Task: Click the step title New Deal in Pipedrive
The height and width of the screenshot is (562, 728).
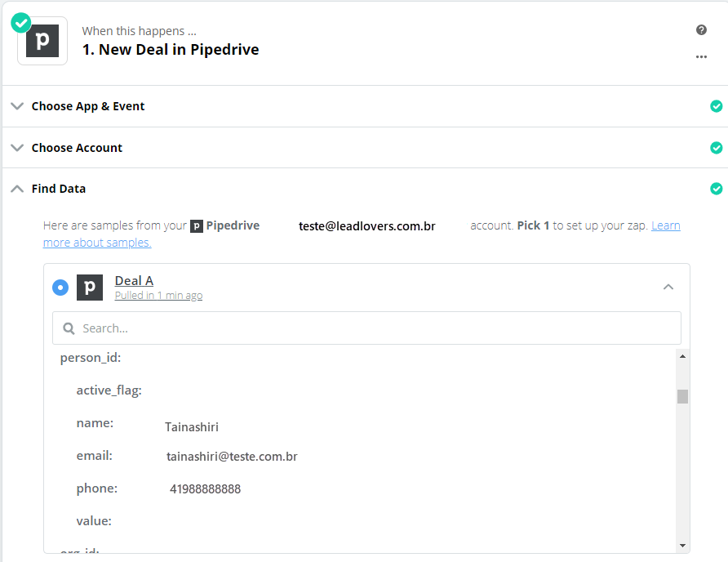Action: [x=171, y=49]
